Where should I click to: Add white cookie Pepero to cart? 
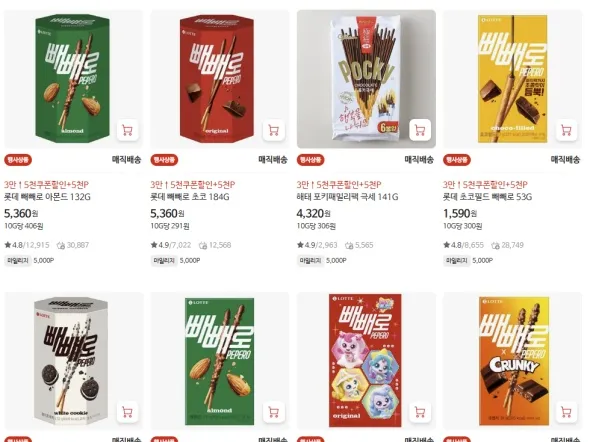127,412
